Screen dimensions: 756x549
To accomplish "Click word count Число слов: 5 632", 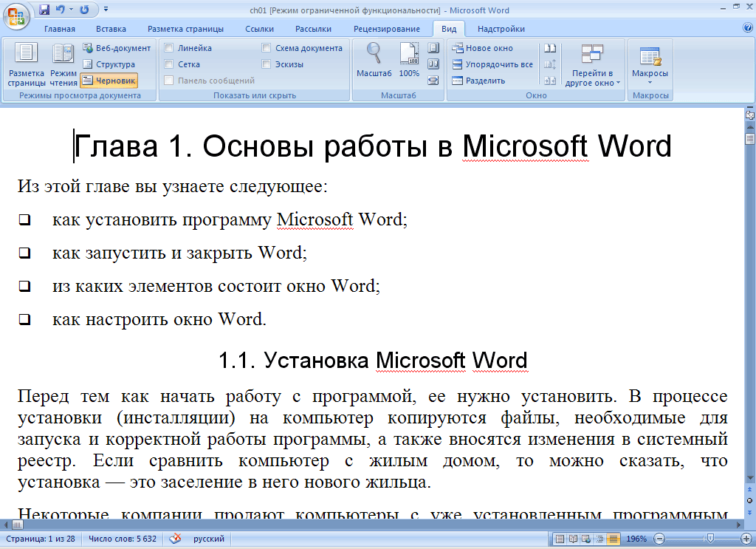I will pos(123,539).
